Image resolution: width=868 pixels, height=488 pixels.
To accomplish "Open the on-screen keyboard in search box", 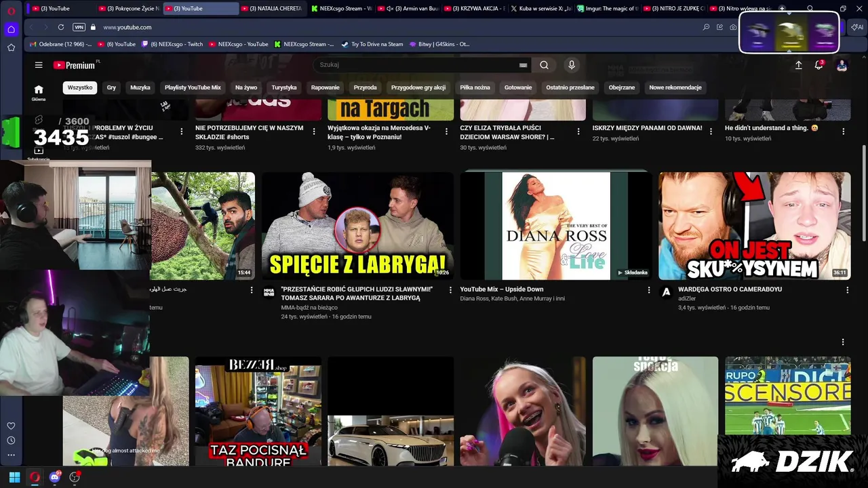I will [523, 65].
